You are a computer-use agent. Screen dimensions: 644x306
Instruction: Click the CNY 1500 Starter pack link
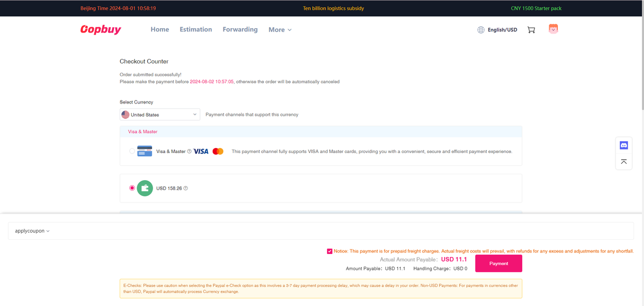pos(536,8)
